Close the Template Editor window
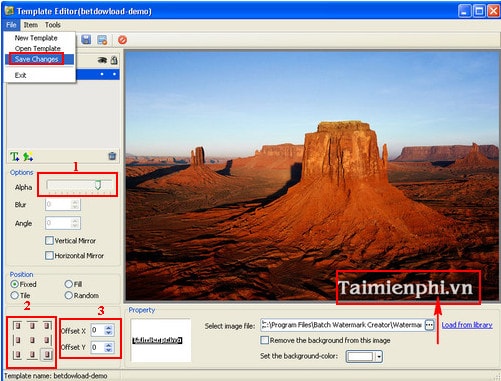 tap(493, 11)
